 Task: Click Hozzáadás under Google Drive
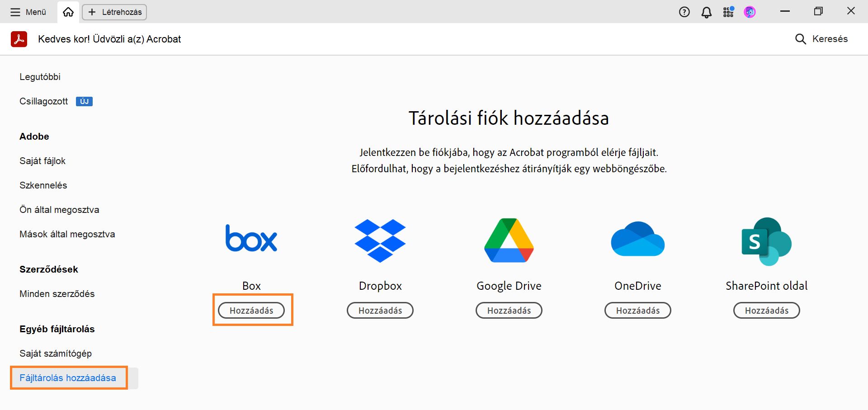509,310
